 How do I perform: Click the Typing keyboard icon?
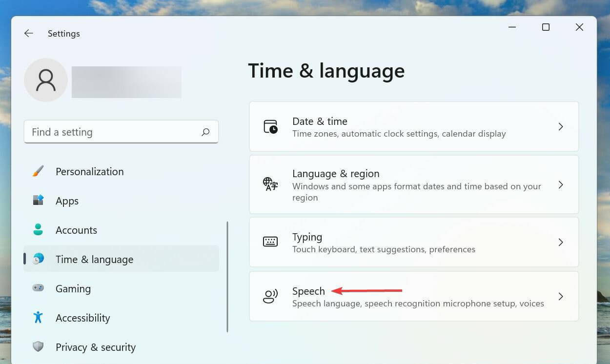click(270, 242)
